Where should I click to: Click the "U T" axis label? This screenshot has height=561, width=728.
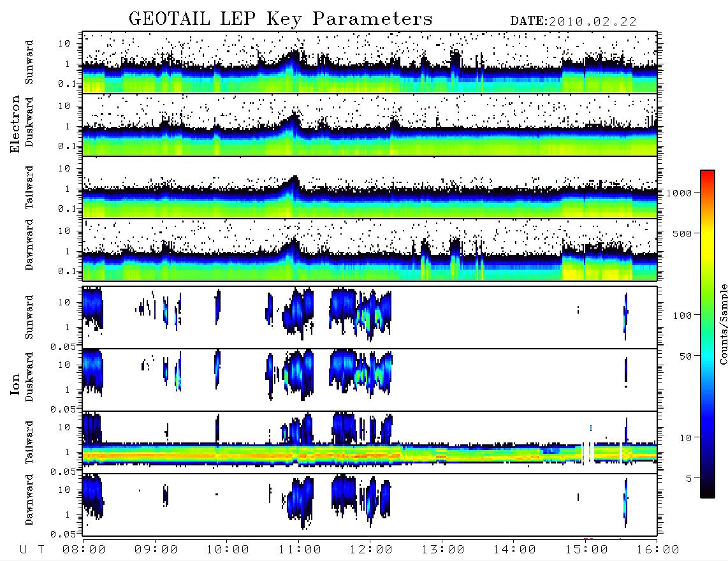coord(32,550)
